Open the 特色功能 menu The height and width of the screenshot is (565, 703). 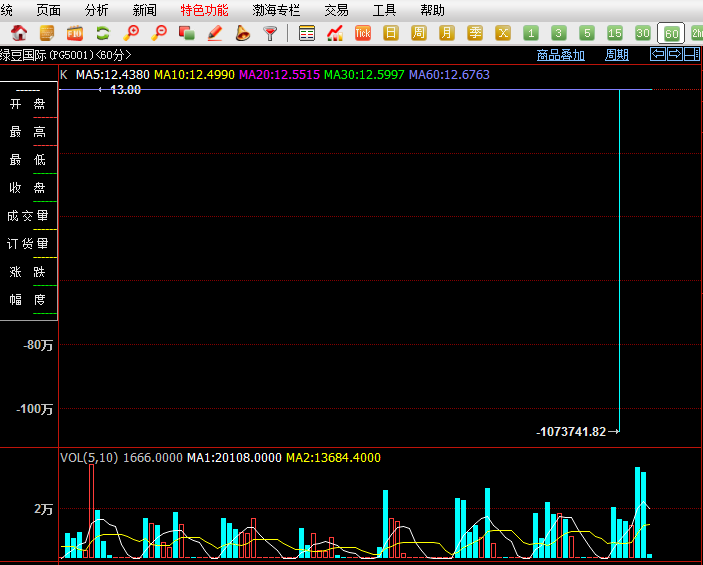click(204, 10)
